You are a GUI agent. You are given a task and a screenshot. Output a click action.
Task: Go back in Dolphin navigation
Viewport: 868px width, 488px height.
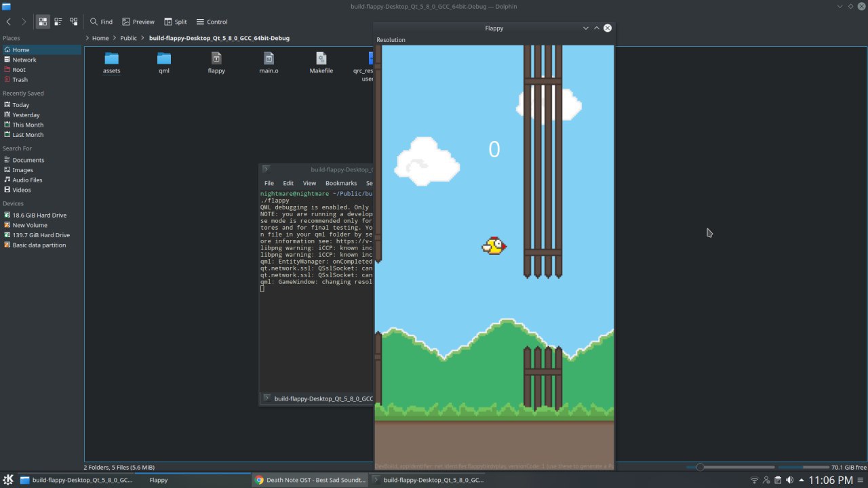[x=8, y=22]
